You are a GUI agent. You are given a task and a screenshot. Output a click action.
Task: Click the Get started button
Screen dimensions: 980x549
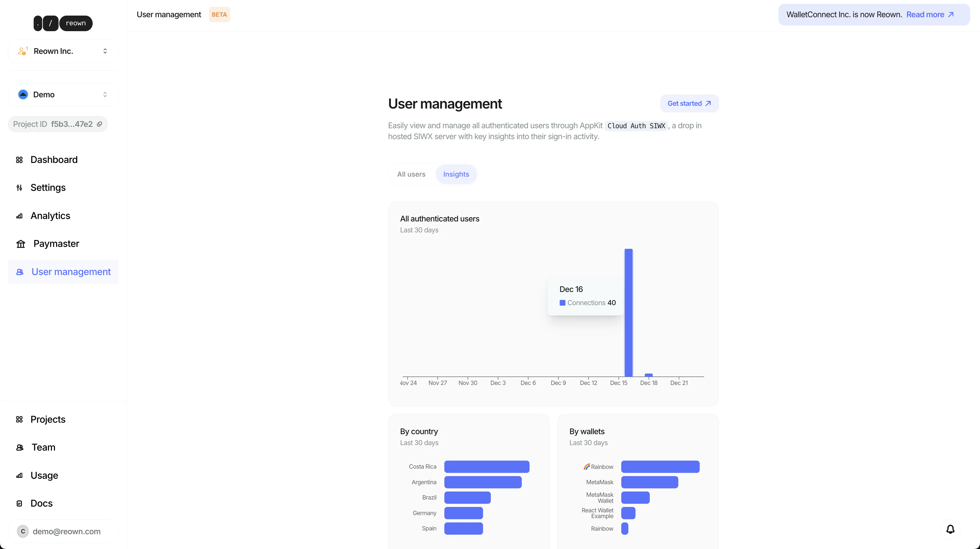[x=689, y=103]
